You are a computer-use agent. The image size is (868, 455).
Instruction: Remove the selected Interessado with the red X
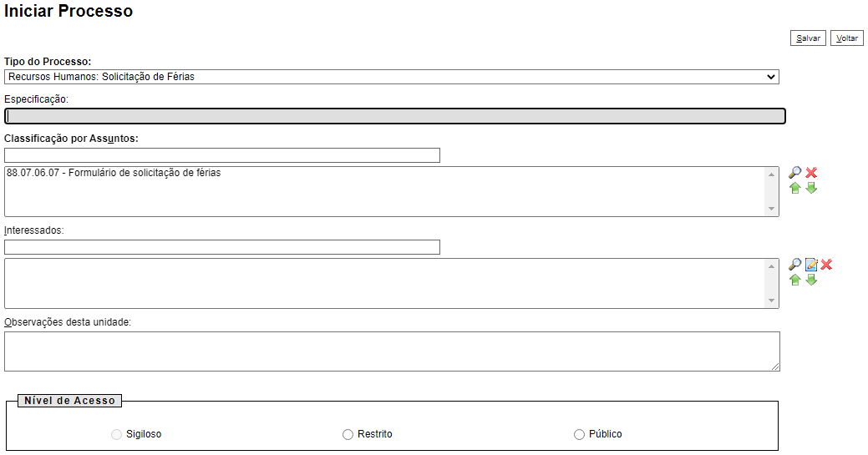click(x=826, y=265)
